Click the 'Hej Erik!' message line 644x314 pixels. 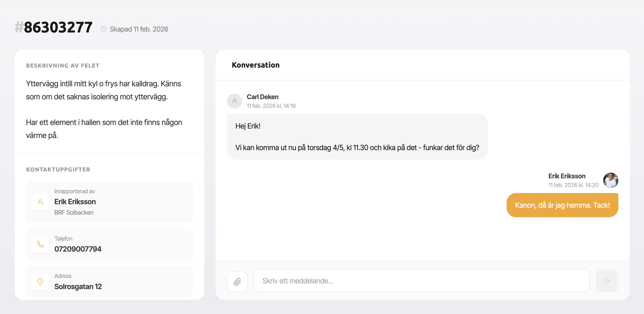point(248,126)
